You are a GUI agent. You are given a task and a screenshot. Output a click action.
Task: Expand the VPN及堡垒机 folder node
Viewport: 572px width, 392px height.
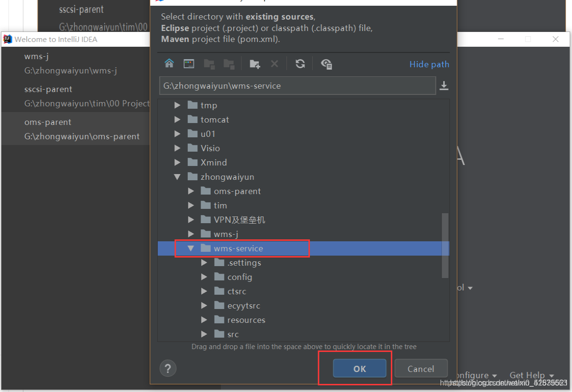tap(191, 219)
